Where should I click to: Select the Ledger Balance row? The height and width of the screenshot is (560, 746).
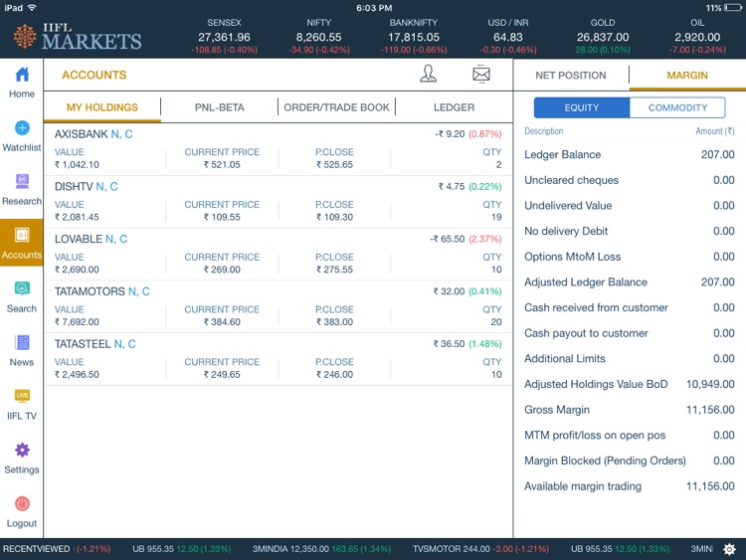click(630, 154)
